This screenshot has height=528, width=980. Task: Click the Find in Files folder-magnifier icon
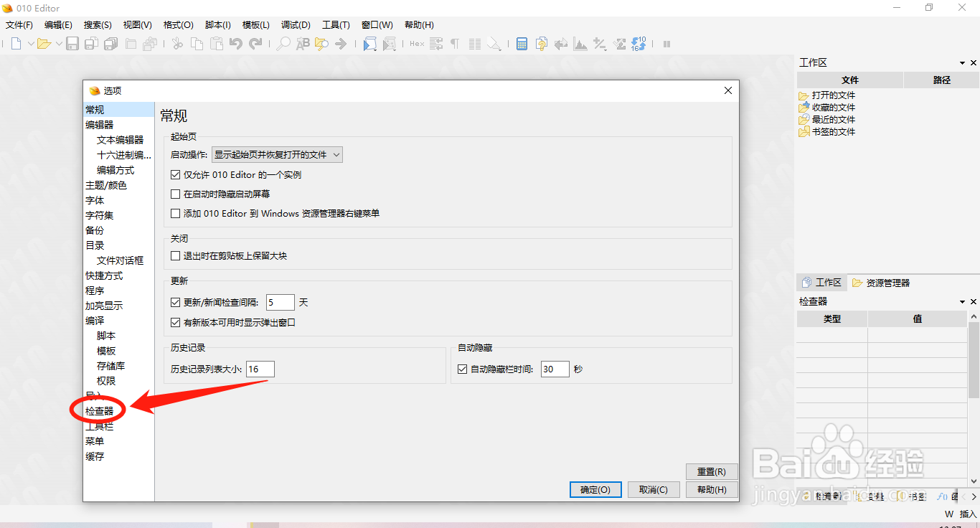[x=321, y=44]
